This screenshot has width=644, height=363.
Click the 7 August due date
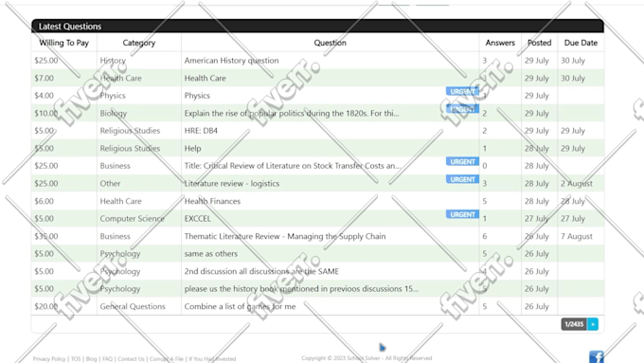pos(577,236)
